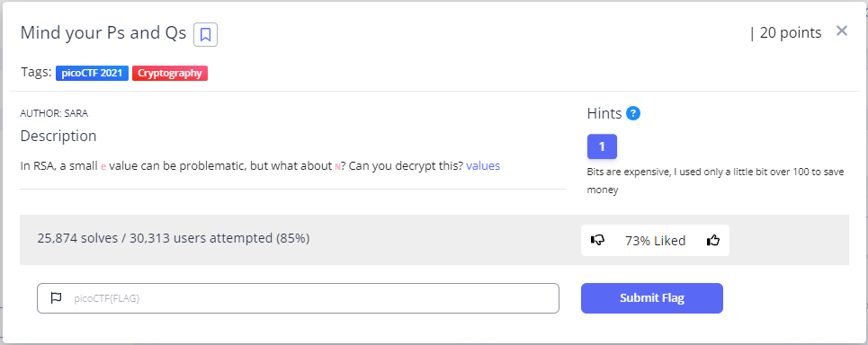Click the challenge title Mind your Ps and Qs

pos(103,33)
